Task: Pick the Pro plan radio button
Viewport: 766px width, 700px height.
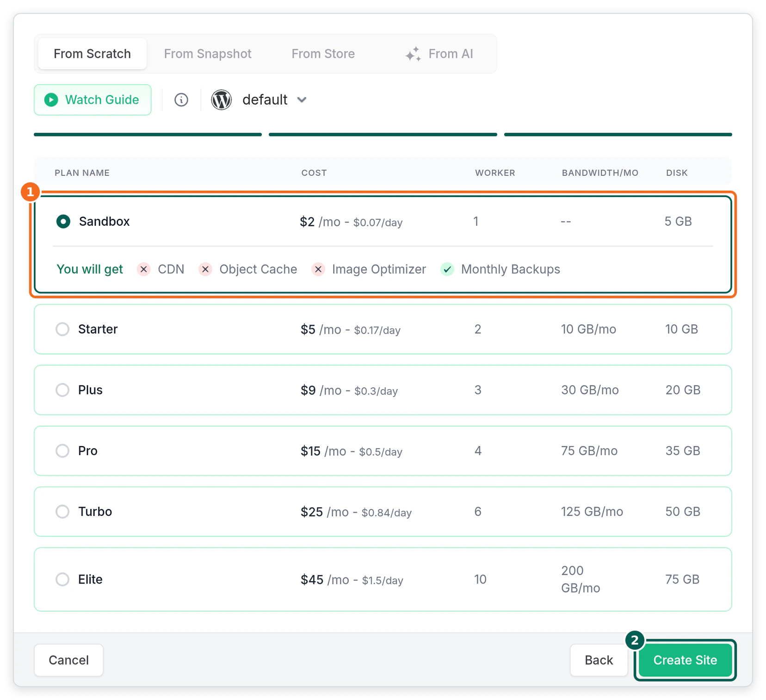Action: click(x=62, y=451)
